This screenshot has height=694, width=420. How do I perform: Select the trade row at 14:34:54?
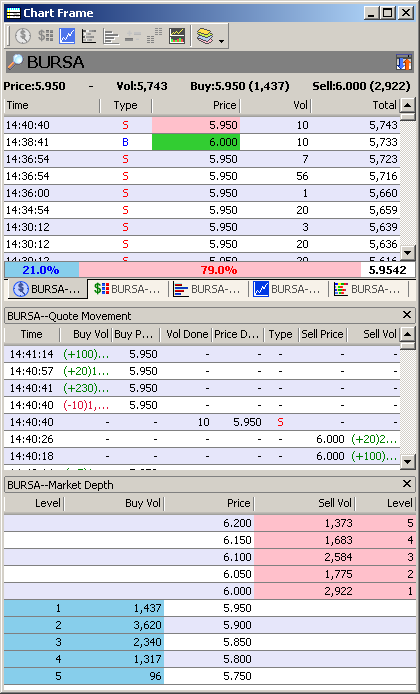point(202,210)
